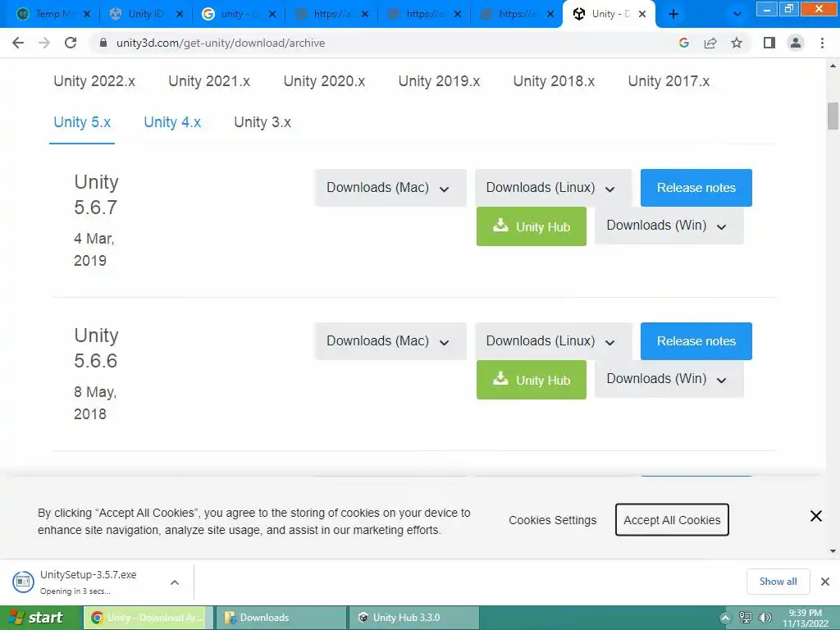Expand Downloads (Win) for Unity 5.6.7
Image resolution: width=840 pixels, height=630 pixels.
tap(669, 226)
